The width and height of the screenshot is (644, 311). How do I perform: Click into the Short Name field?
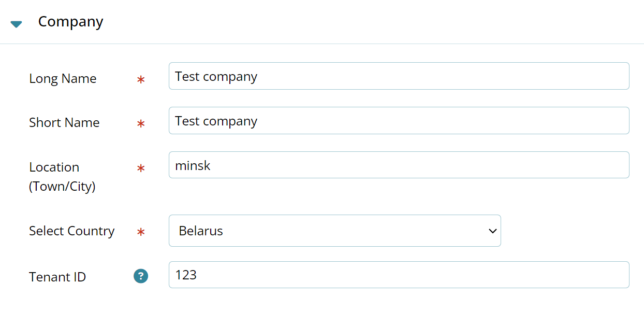point(399,121)
